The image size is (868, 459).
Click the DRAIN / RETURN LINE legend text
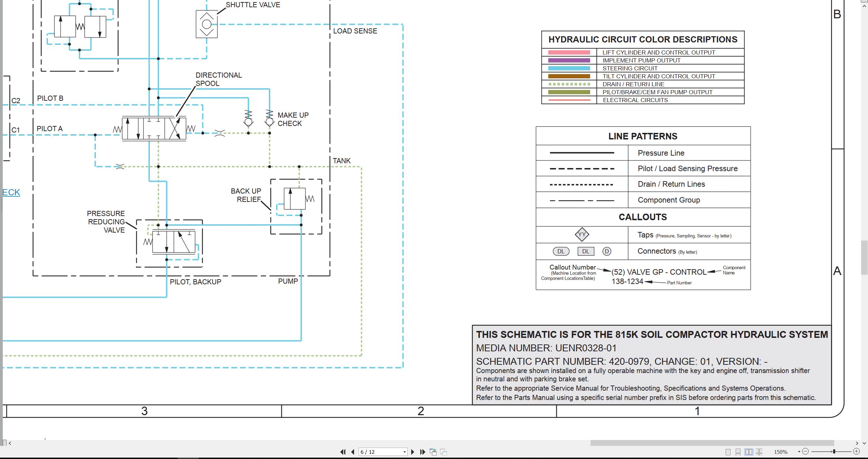[x=634, y=84]
